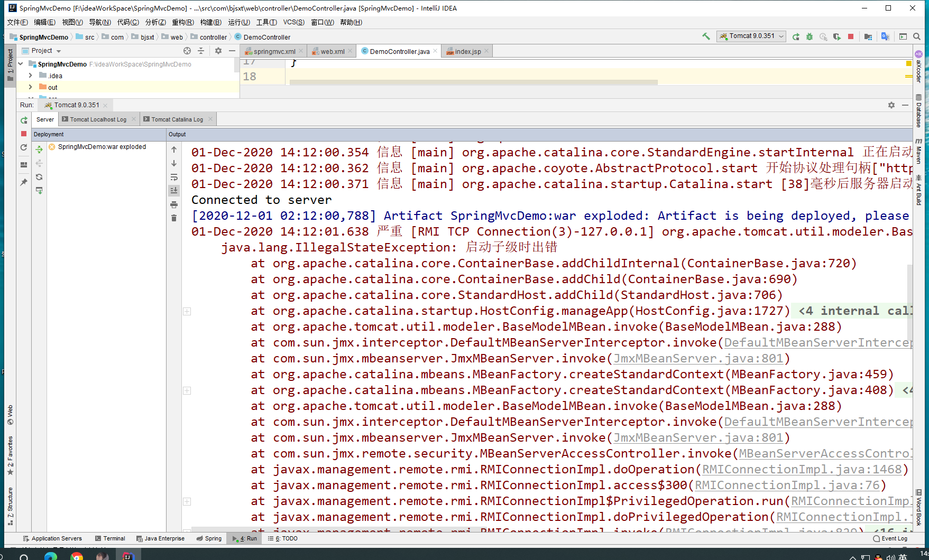
Task: Open Project panel gear settings
Action: [218, 51]
